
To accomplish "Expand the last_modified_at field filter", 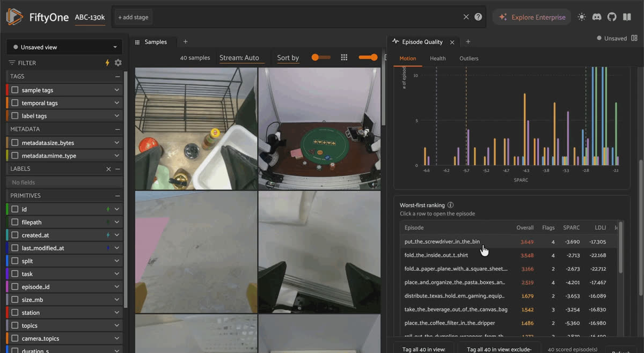I will (116, 248).
